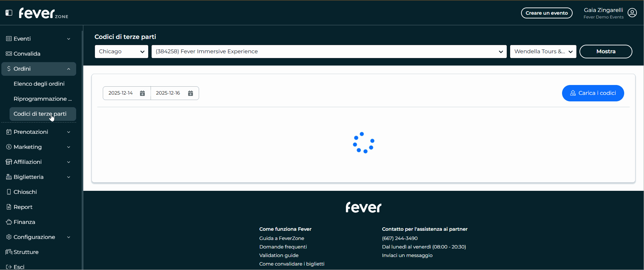Viewport: 644px width, 270px height.
Task: Click the Ordini dollar icon
Action: point(9,69)
